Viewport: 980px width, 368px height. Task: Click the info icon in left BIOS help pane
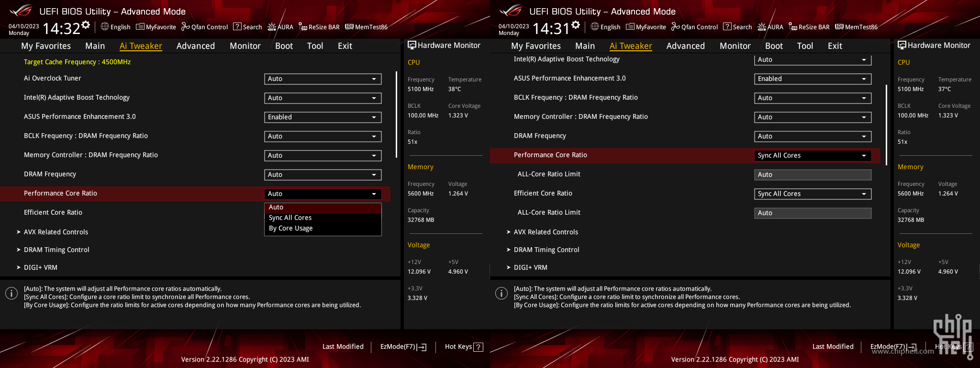(11, 293)
